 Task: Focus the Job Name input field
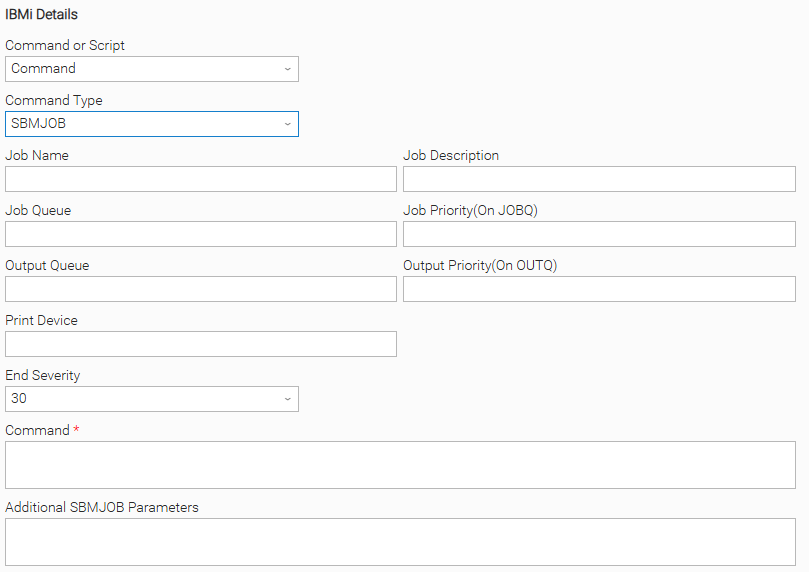pos(201,179)
